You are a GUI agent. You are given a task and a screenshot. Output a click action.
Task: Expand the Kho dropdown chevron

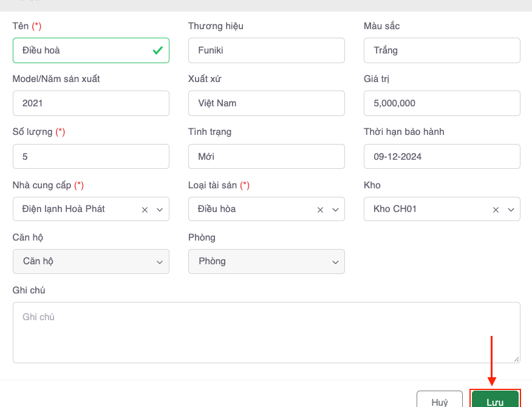coord(511,210)
